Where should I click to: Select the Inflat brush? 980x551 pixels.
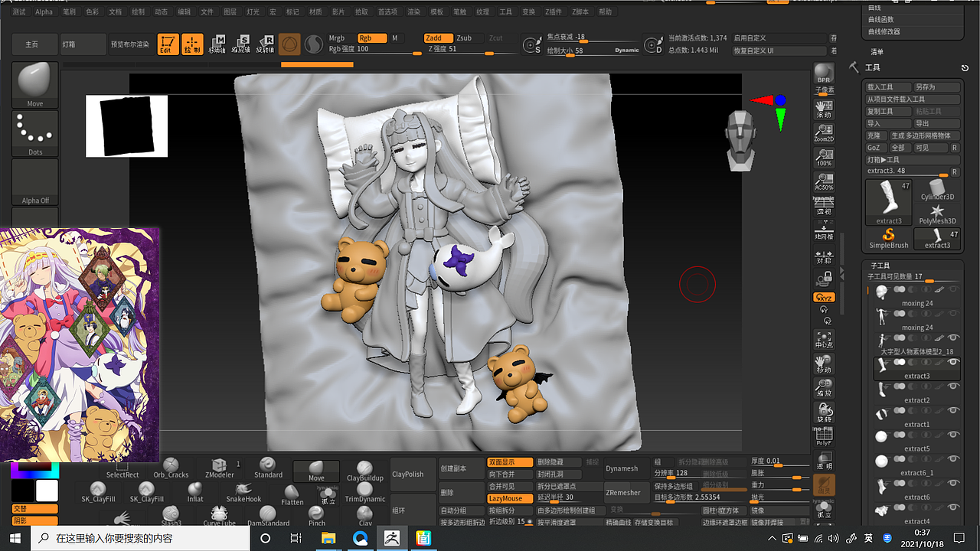pyautogui.click(x=195, y=492)
